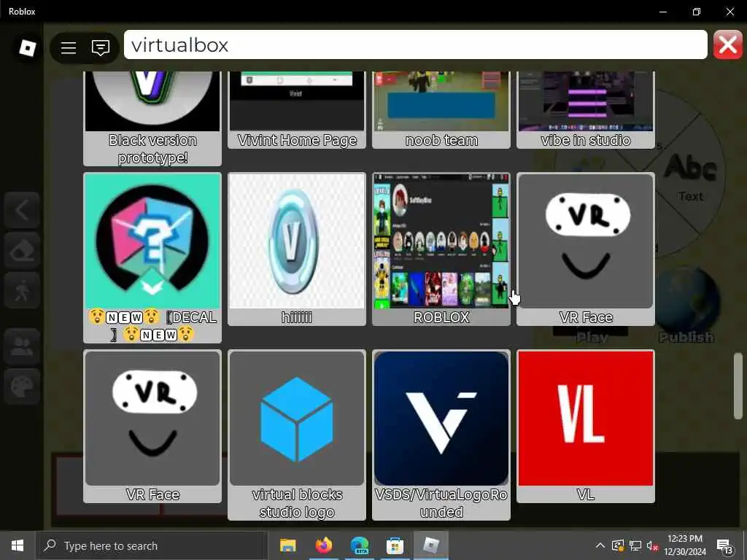Click the security warning tray icon
747x560 pixels.
tap(617, 545)
